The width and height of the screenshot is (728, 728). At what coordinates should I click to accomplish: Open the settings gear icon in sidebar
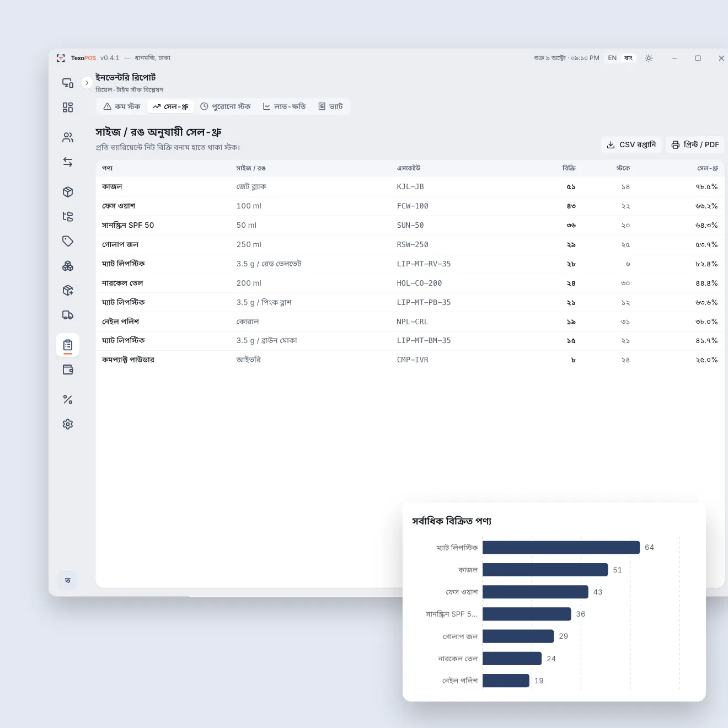[68, 424]
